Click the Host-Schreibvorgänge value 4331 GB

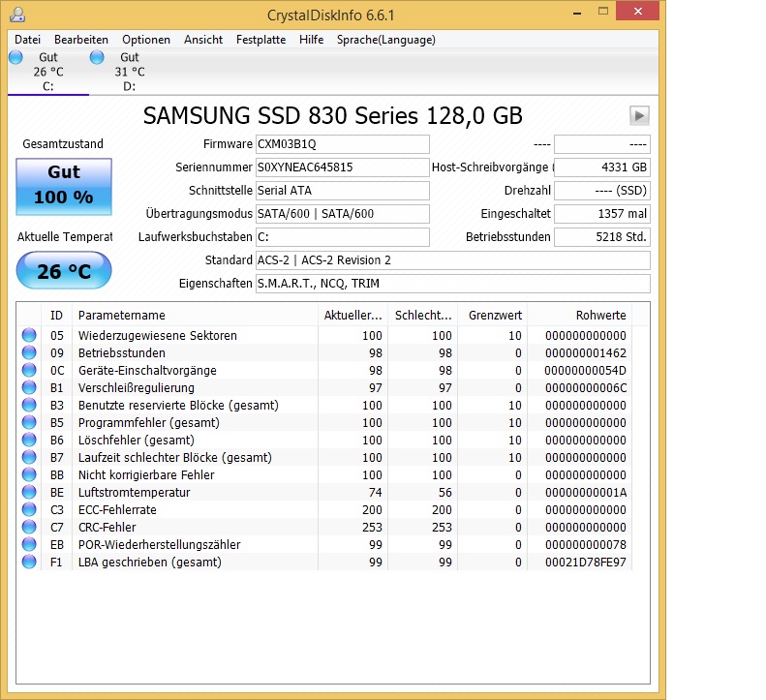(602, 167)
